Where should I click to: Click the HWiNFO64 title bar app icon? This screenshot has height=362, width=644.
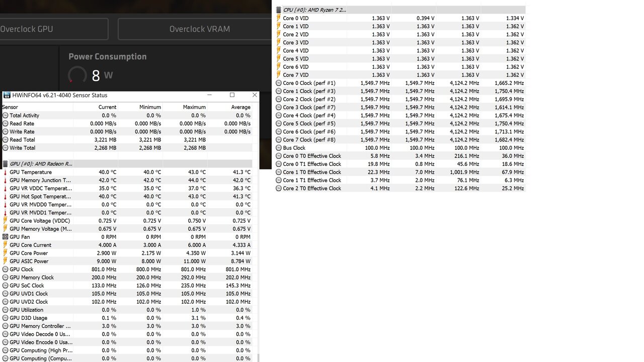[x=7, y=95]
